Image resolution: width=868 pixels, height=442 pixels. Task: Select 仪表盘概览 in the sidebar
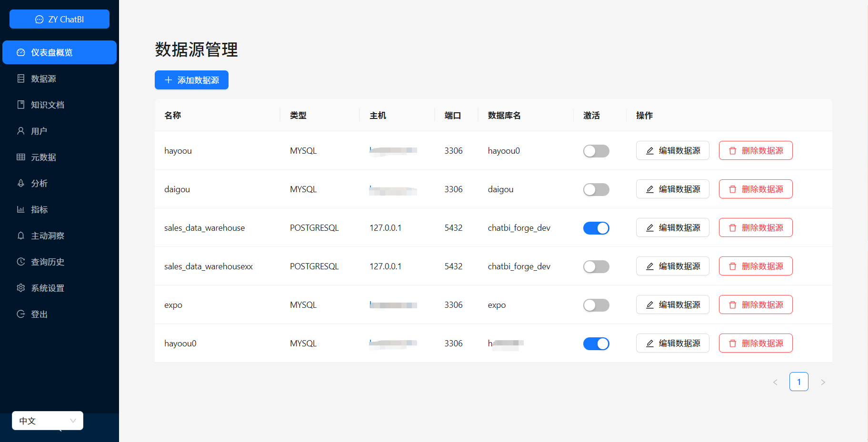click(53, 52)
